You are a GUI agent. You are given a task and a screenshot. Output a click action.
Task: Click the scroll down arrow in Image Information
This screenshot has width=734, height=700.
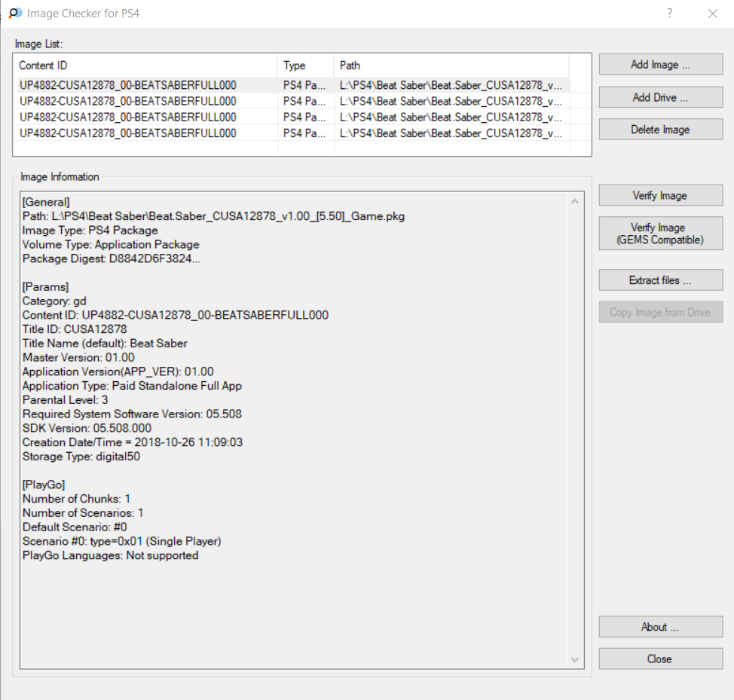(576, 659)
